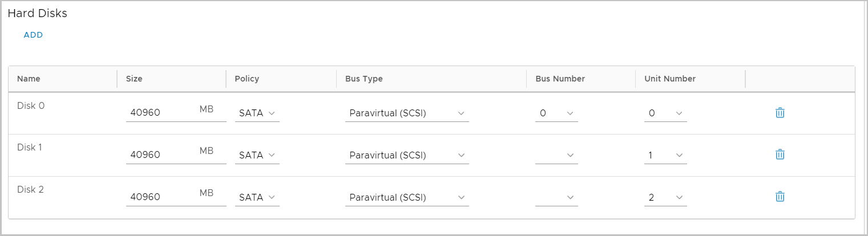Viewport: 868px width, 236px height.
Task: Open empty Bus Number dropdown for Disk 2
Action: 556,197
